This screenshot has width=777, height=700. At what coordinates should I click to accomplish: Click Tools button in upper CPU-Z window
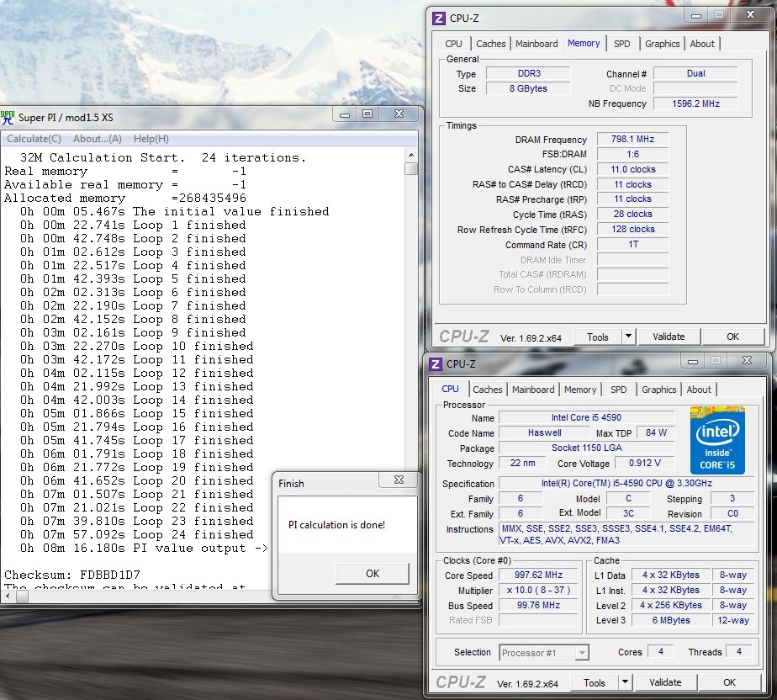[598, 337]
